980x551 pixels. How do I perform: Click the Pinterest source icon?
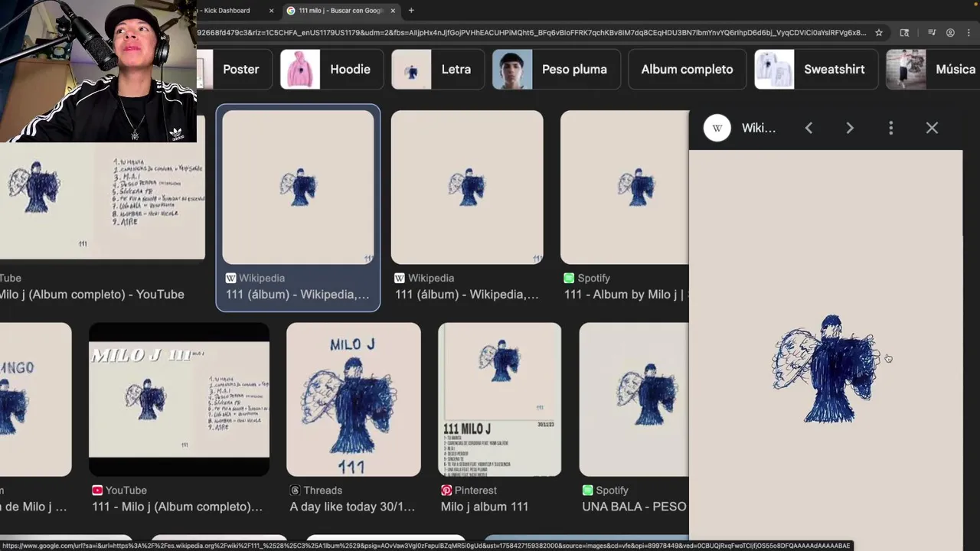pyautogui.click(x=446, y=491)
